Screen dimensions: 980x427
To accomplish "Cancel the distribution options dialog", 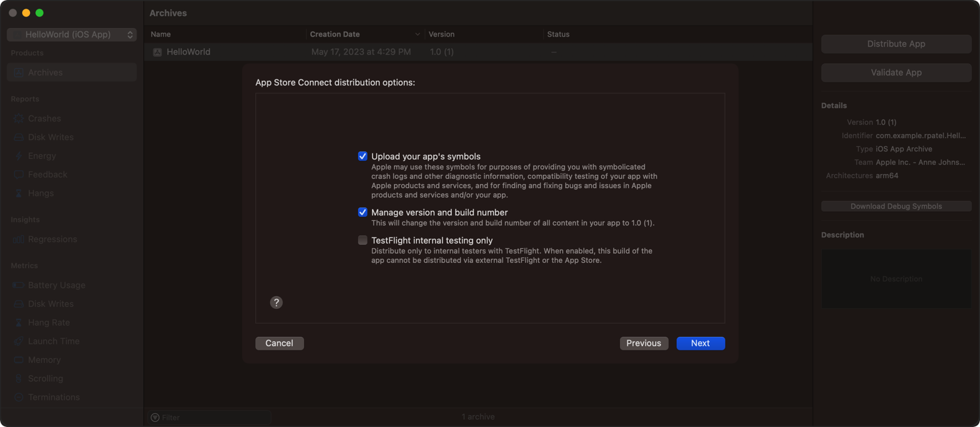I will 279,343.
